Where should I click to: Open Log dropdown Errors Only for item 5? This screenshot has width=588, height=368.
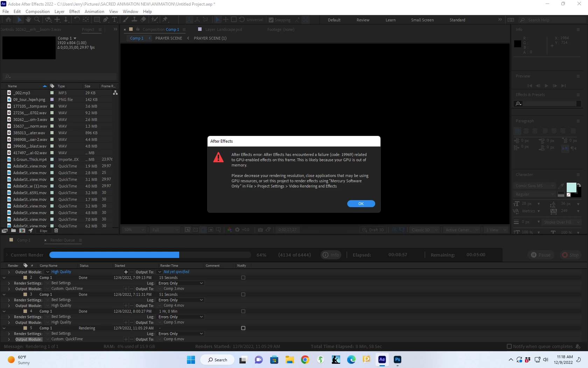point(181,334)
